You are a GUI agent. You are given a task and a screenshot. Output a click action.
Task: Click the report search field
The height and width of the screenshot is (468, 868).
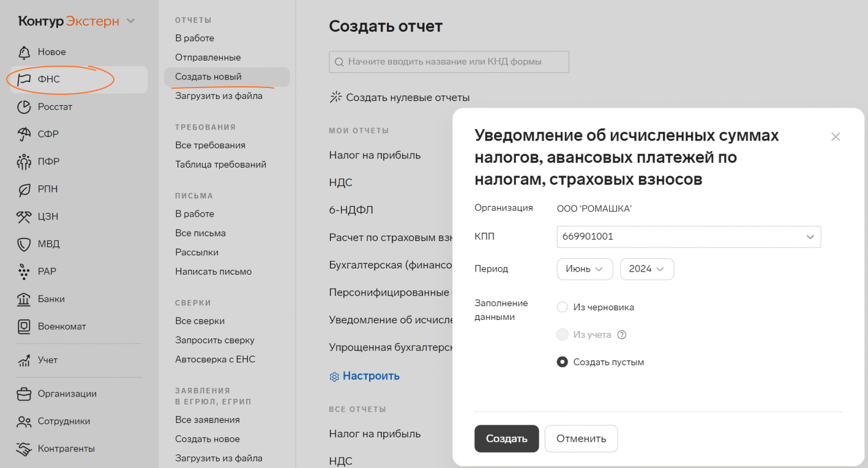click(449, 62)
